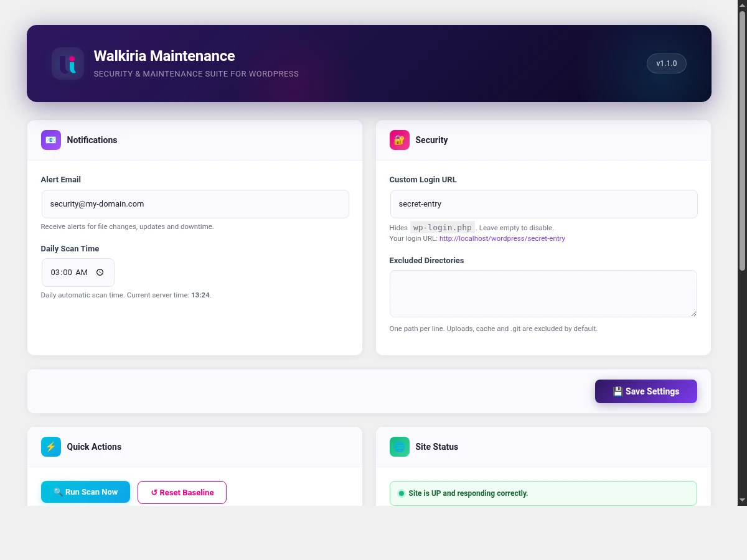Viewport: 747px width, 560px height.
Task: Click the "Walkiria Maintenance" title
Action: (x=164, y=56)
